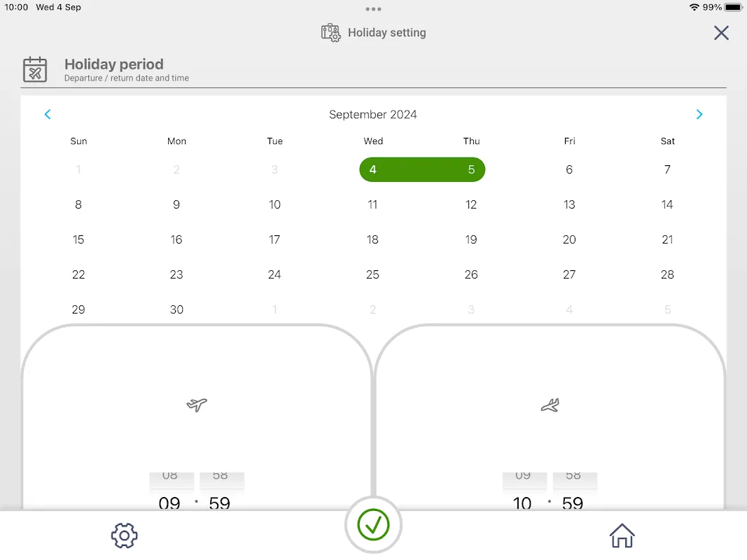Screen dimensions: 747x560
Task: Choose September 20 in the calendar
Action: coord(569,239)
